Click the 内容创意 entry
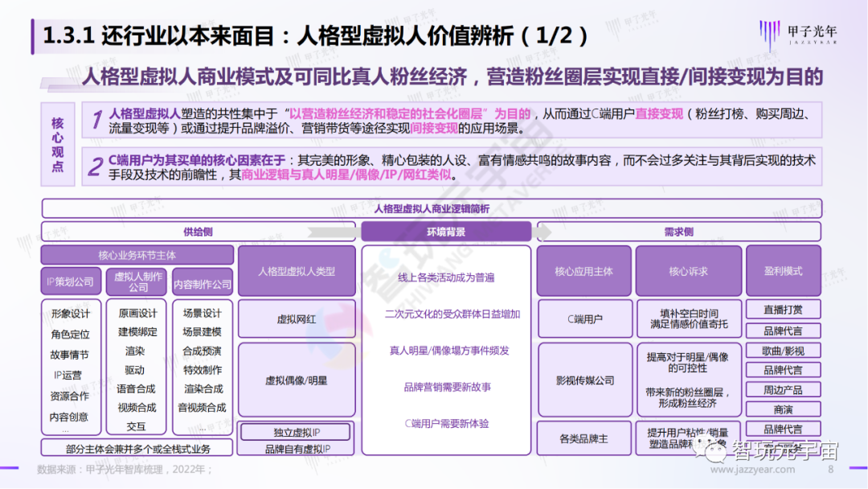Viewport: 868px width, 489px height. coord(69,417)
